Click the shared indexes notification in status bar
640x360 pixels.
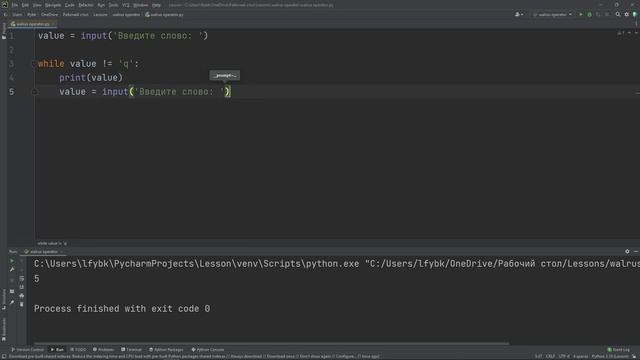[x=194, y=357]
